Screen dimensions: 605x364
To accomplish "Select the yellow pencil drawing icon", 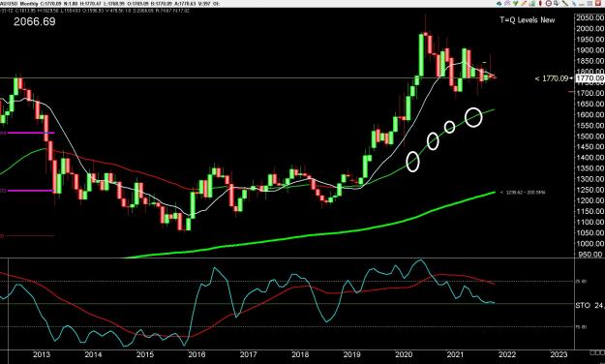I will 524,4.
